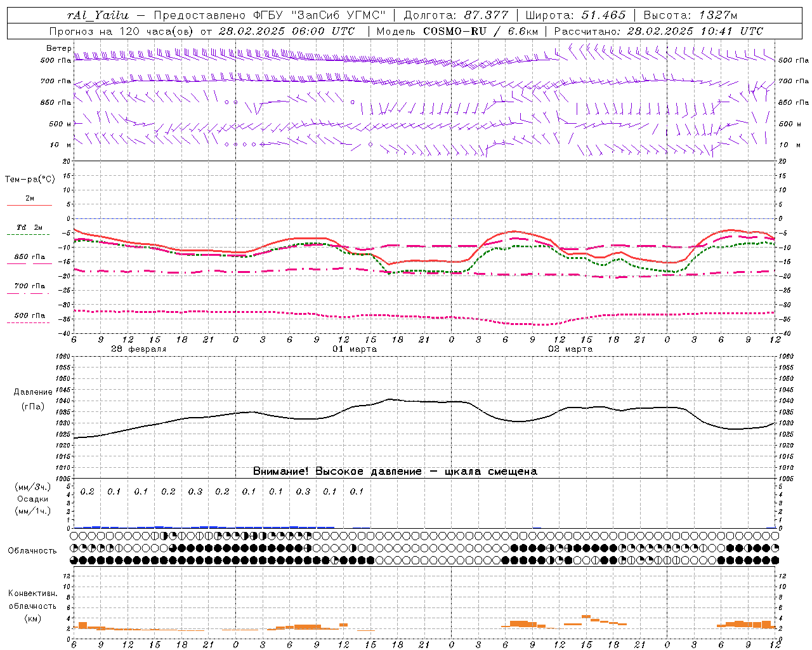Click the 'Тем-ра(°C)' temperature panel label
The height and width of the screenshot is (650, 812).
click(x=30, y=180)
